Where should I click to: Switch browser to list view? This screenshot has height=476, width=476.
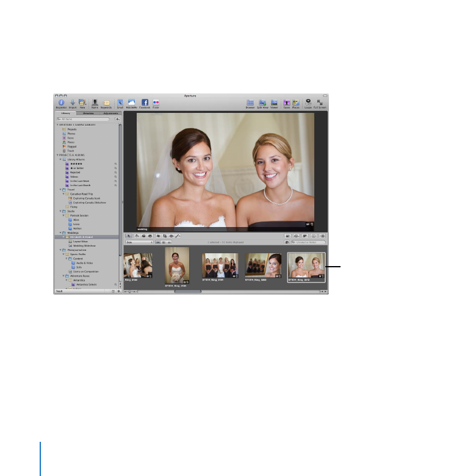click(x=169, y=242)
